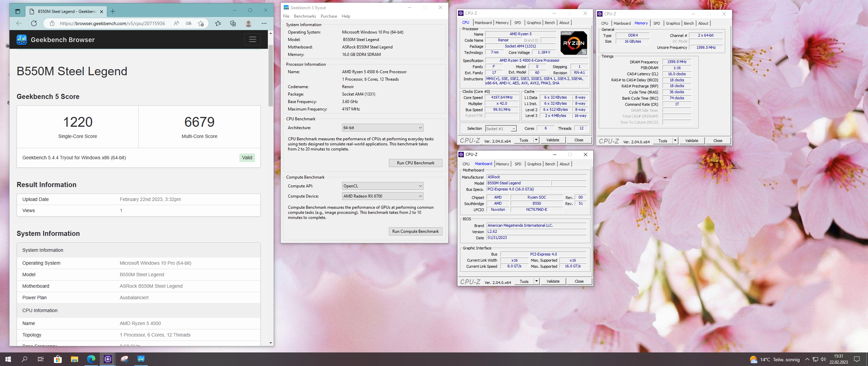Close the B550M Steel Legend browser tab
The height and width of the screenshot is (366, 868).
[x=101, y=12]
